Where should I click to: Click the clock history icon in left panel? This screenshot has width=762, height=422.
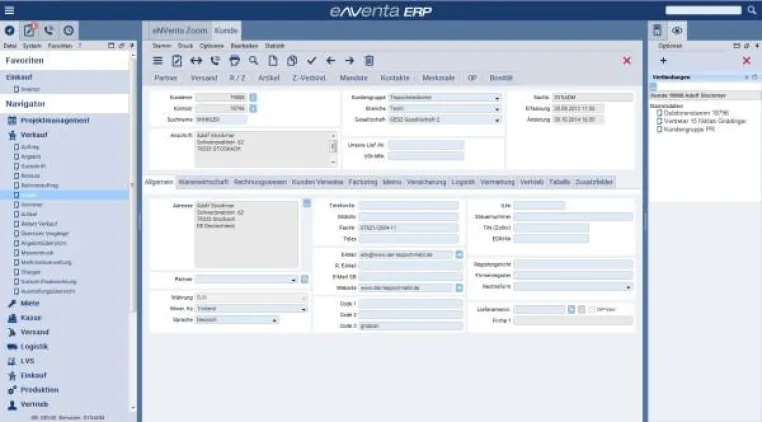pos(69,30)
